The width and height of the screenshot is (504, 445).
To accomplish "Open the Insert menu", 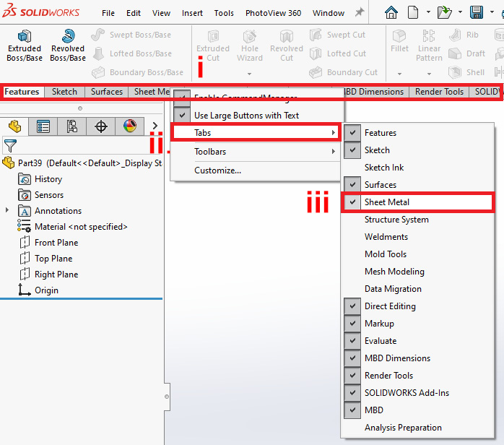I will click(x=192, y=13).
